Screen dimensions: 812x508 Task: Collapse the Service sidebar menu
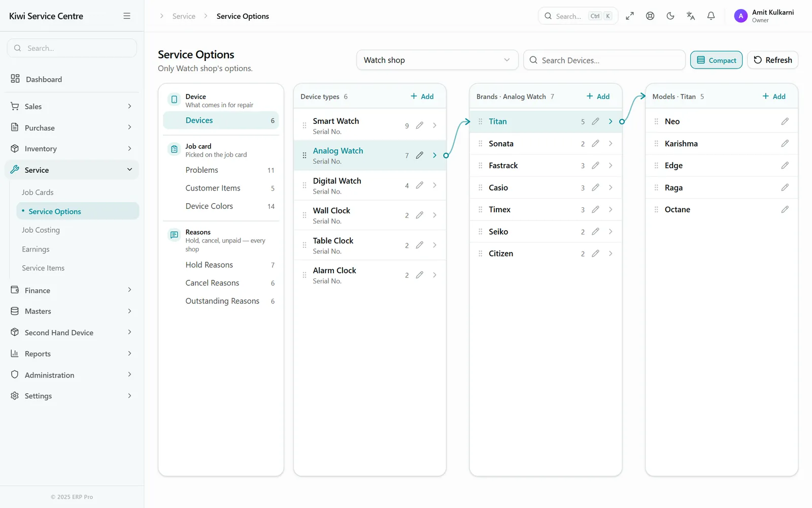pyautogui.click(x=72, y=170)
